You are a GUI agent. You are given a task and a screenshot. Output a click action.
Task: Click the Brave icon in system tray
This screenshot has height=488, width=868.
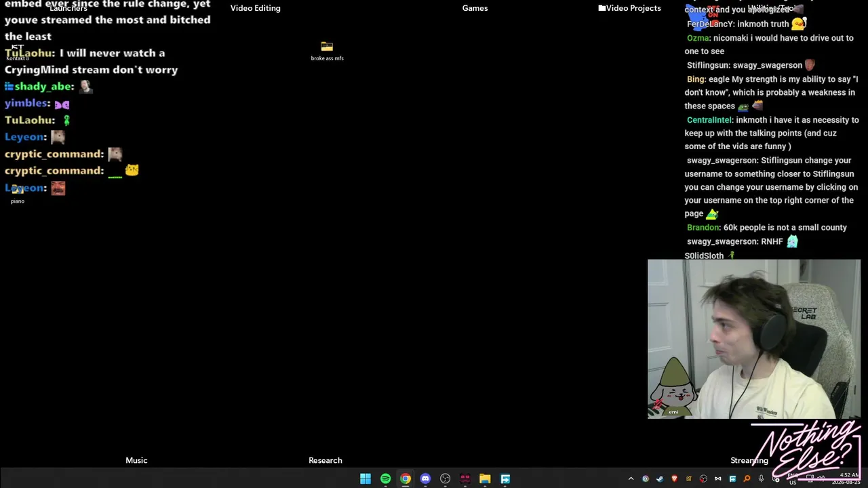(674, 479)
